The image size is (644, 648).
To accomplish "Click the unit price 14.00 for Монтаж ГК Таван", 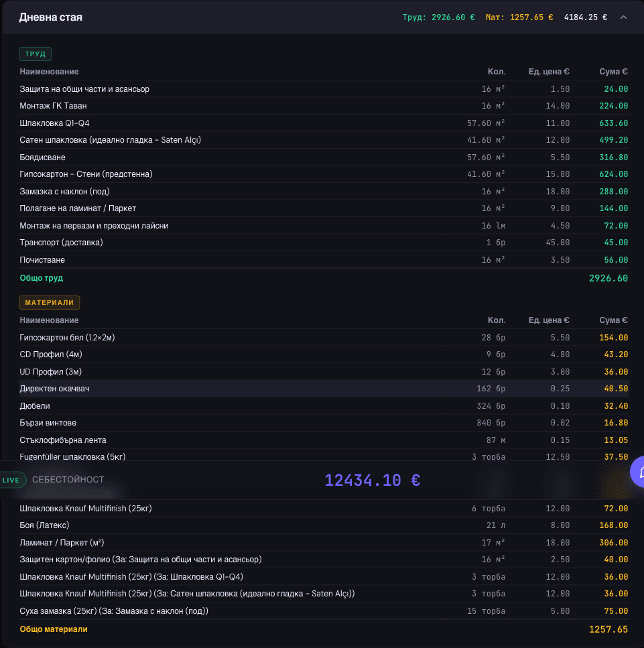I will tap(558, 106).
